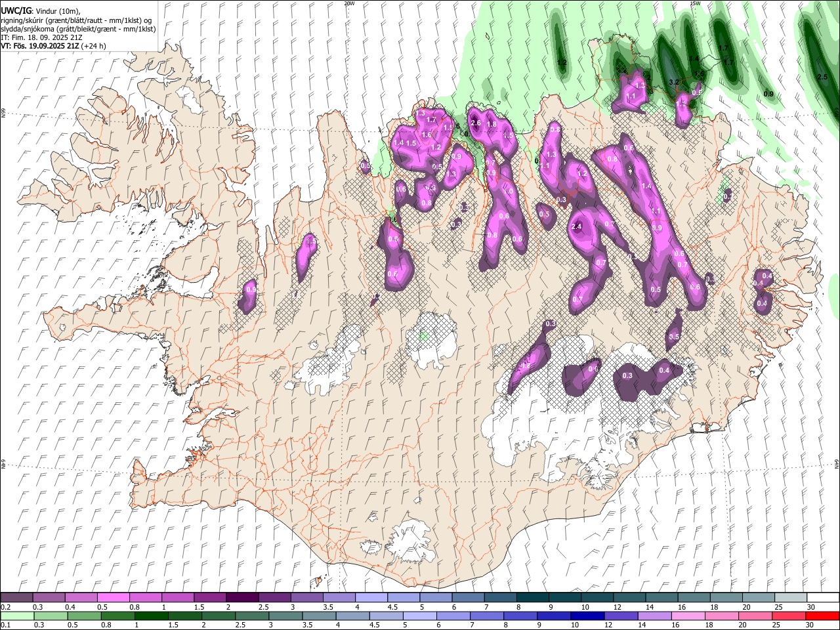This screenshot has height=630, width=840.
Task: Click the '0.2' label on the purple-grey scale
Action: click(x=5, y=607)
